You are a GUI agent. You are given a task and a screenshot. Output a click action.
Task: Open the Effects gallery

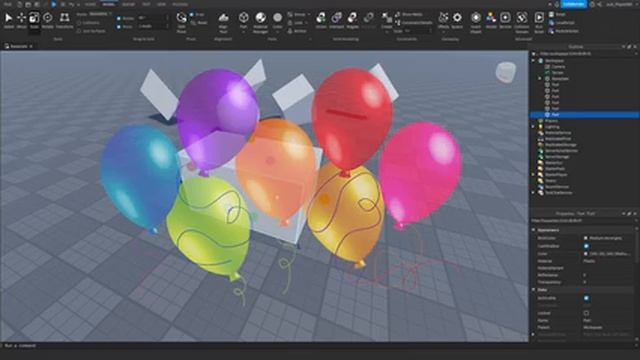(x=443, y=20)
